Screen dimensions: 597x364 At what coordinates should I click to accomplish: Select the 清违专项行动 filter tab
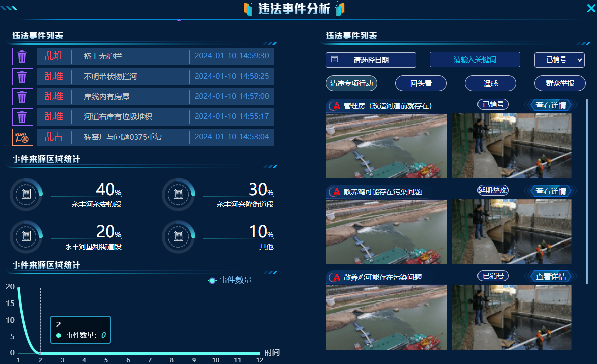(351, 83)
